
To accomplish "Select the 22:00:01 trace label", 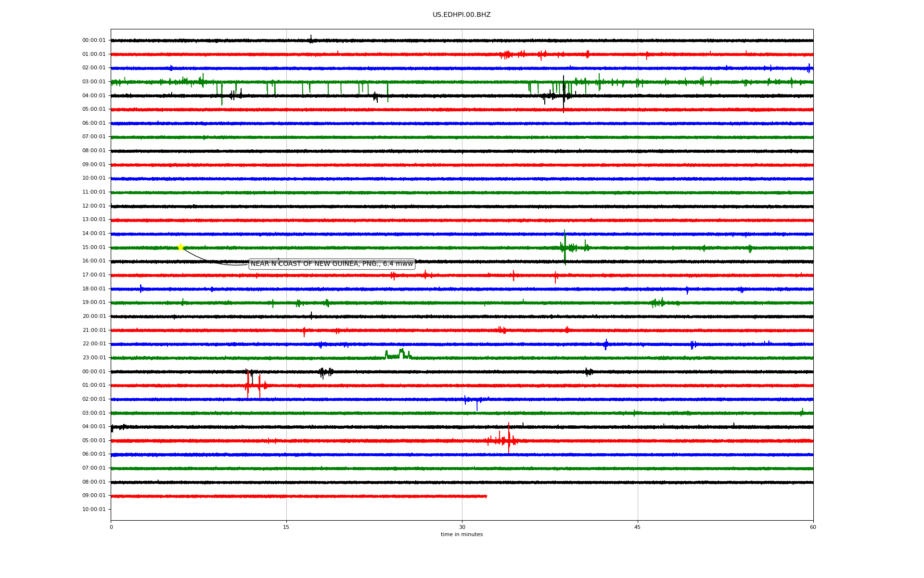I will click(x=94, y=344).
